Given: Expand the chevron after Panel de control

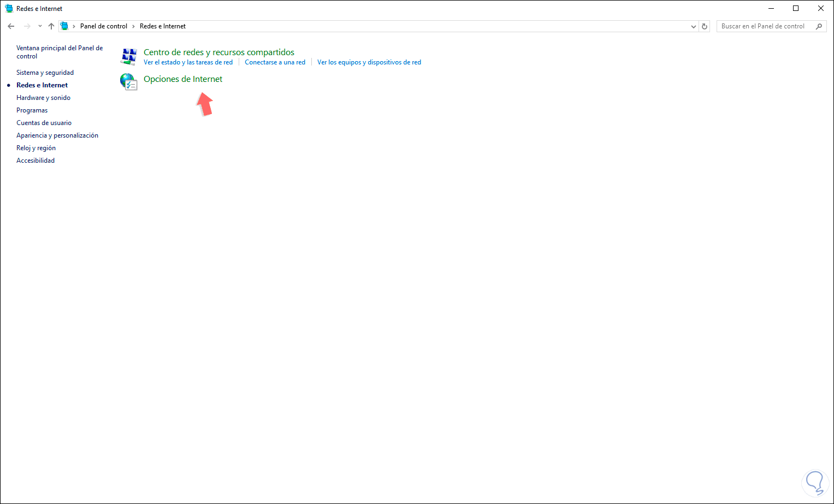Looking at the screenshot, I should (133, 26).
